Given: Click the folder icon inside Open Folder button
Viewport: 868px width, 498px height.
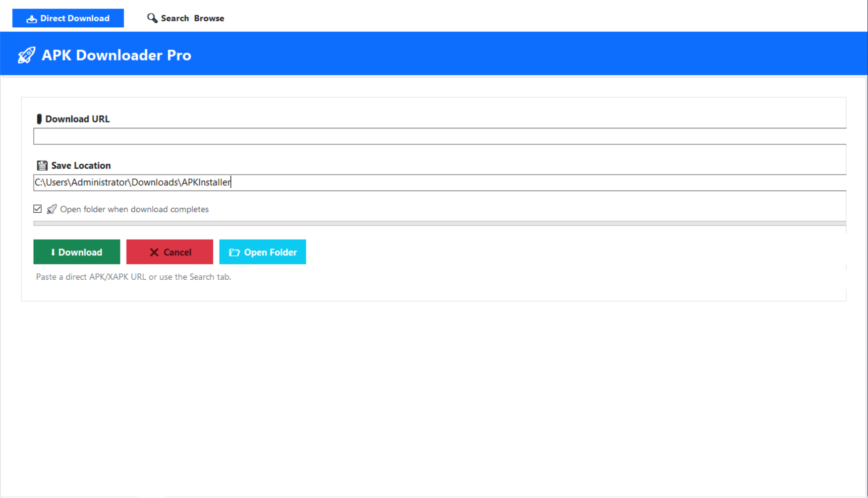Looking at the screenshot, I should pyautogui.click(x=234, y=251).
